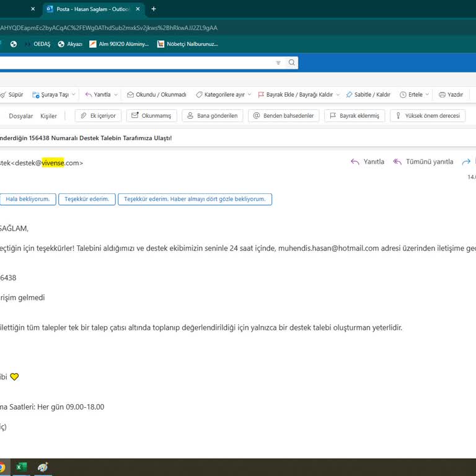
Task: Close the Posta - Hasan Saglam tab
Action: click(138, 9)
